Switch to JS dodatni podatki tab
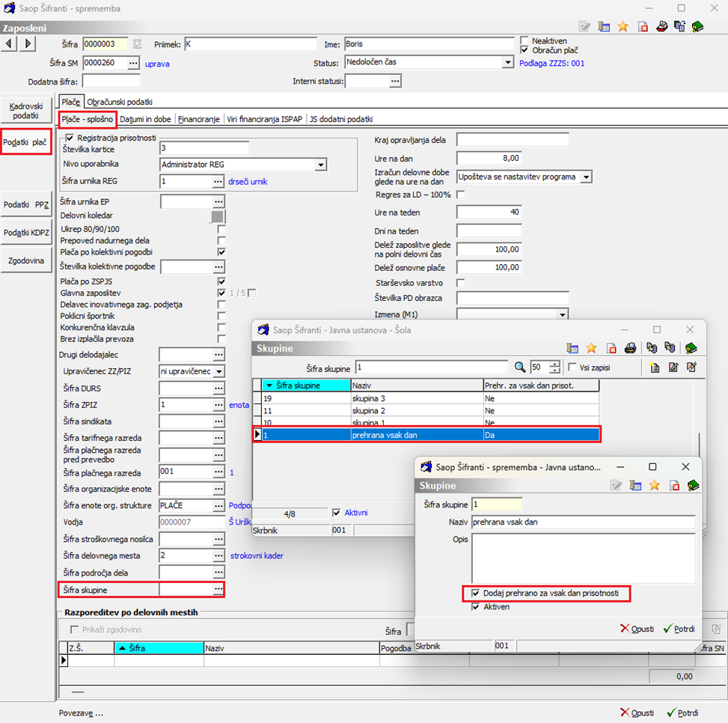Viewport: 728px width, 723px height. tap(341, 119)
